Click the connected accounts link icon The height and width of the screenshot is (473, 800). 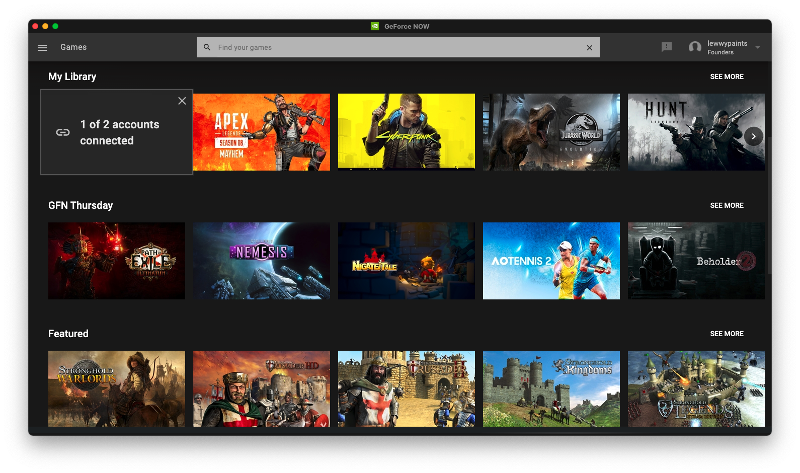pyautogui.click(x=63, y=132)
